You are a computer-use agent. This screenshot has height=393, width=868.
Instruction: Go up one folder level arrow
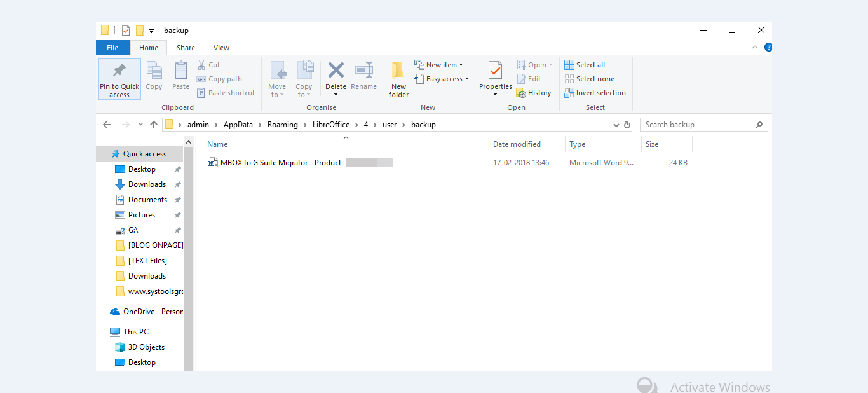(x=153, y=125)
